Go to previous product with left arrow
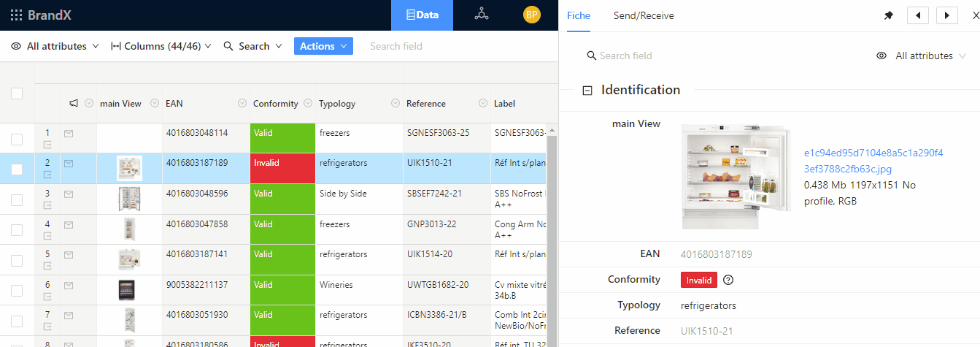This screenshot has height=347, width=980. pos(917,15)
